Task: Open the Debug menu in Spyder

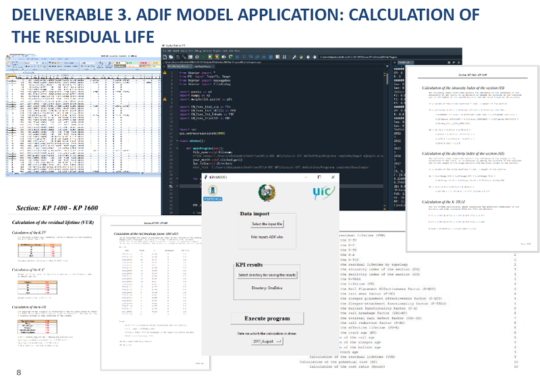Action: coord(198,51)
